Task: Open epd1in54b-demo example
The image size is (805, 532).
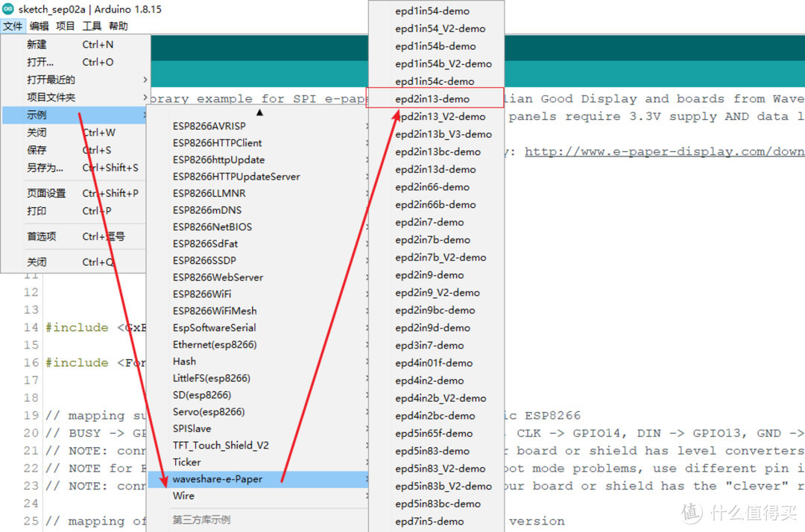Action: pyautogui.click(x=436, y=46)
